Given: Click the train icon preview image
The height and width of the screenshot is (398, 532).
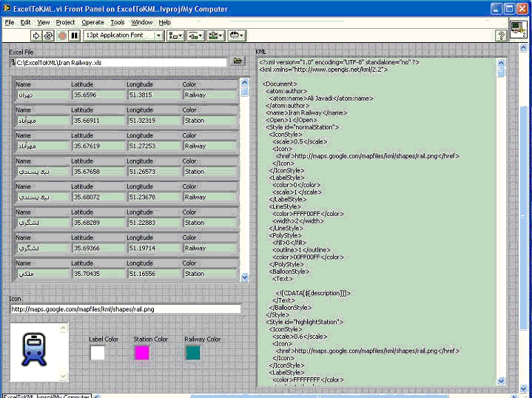Looking at the screenshot, I should tap(33, 349).
